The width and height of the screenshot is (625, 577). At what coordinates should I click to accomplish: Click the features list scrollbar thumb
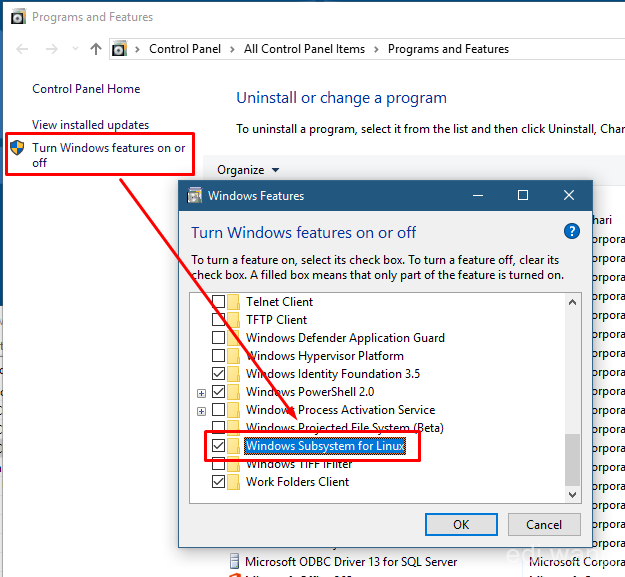pyautogui.click(x=572, y=460)
